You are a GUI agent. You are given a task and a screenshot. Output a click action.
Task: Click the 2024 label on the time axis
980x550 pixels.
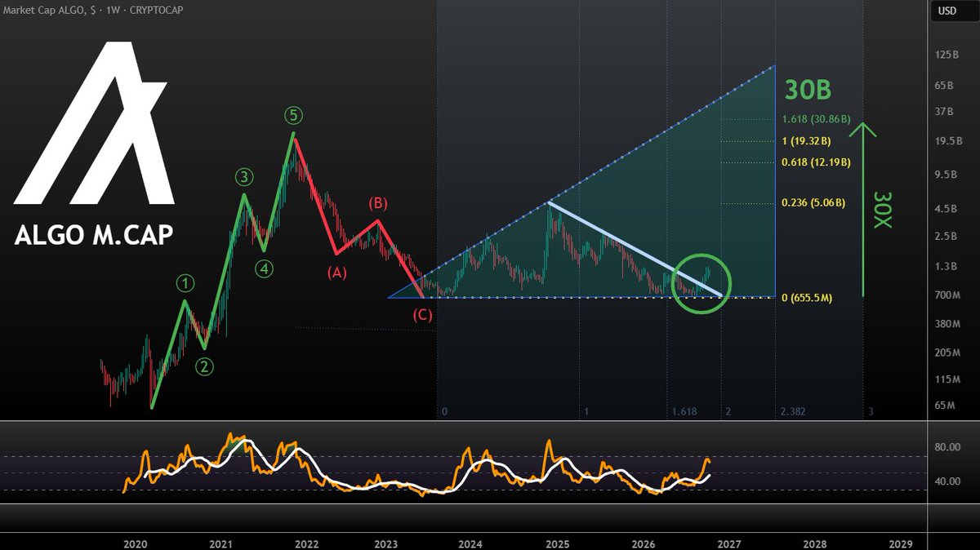pyautogui.click(x=471, y=543)
